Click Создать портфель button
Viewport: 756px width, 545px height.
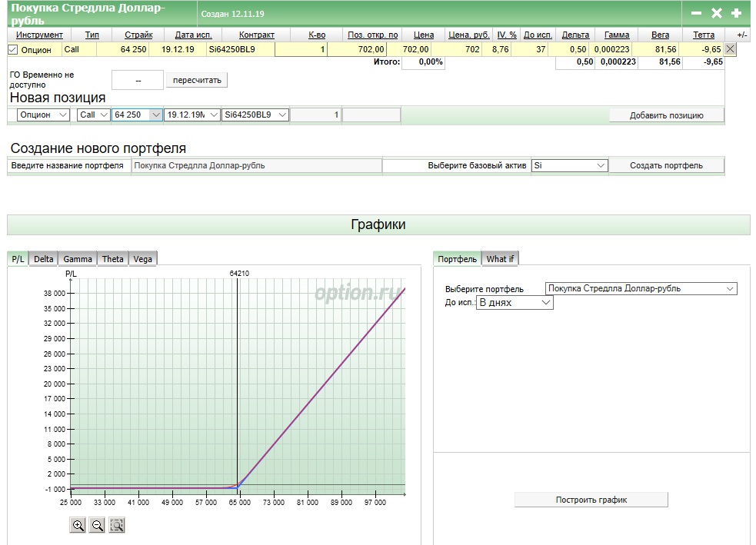(666, 165)
